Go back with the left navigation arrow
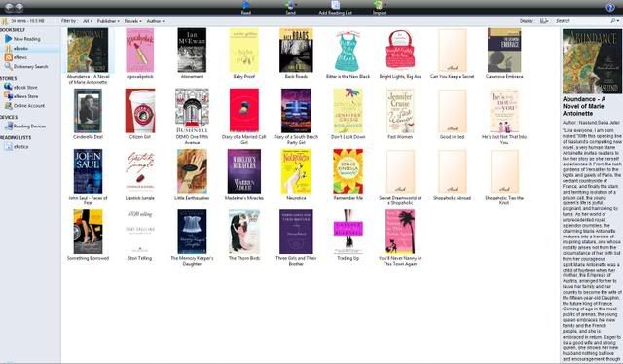Screen dimensions: 623x364 (x=9, y=7)
